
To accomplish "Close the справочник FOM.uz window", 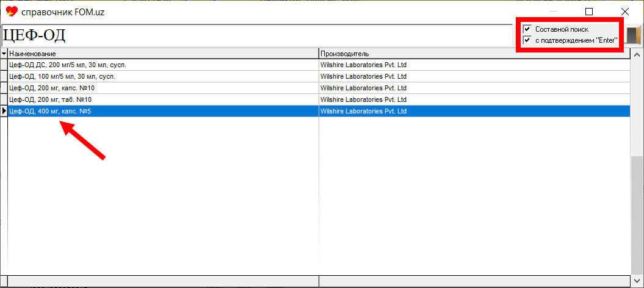I will tap(624, 12).
